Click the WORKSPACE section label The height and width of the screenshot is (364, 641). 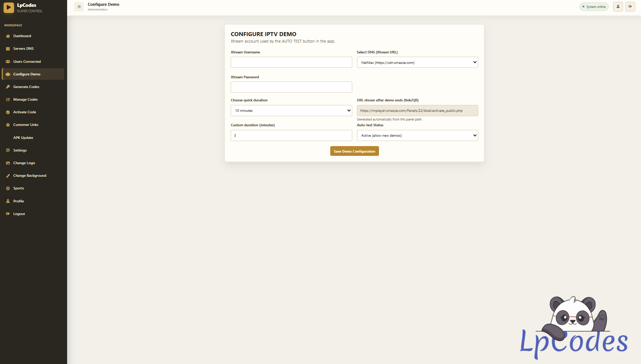coord(13,25)
